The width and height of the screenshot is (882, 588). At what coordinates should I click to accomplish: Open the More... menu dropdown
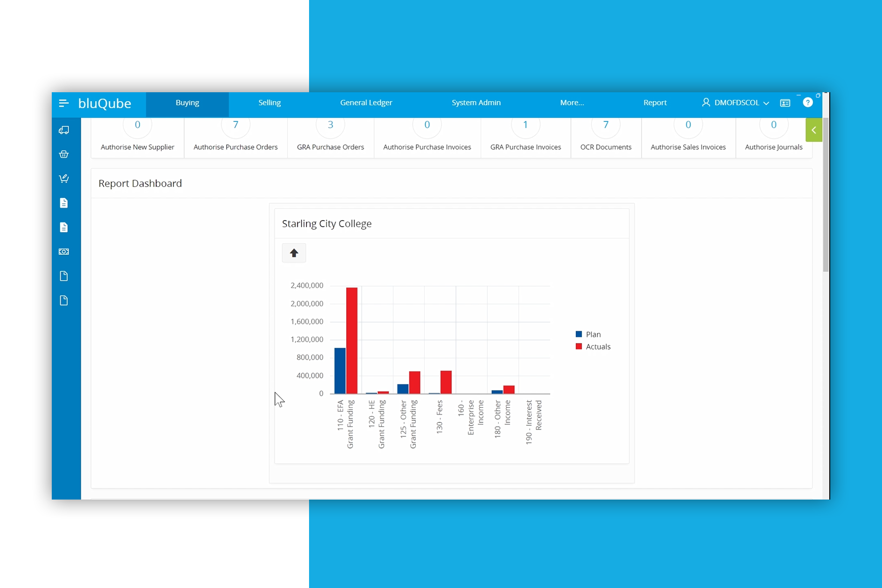pyautogui.click(x=572, y=103)
